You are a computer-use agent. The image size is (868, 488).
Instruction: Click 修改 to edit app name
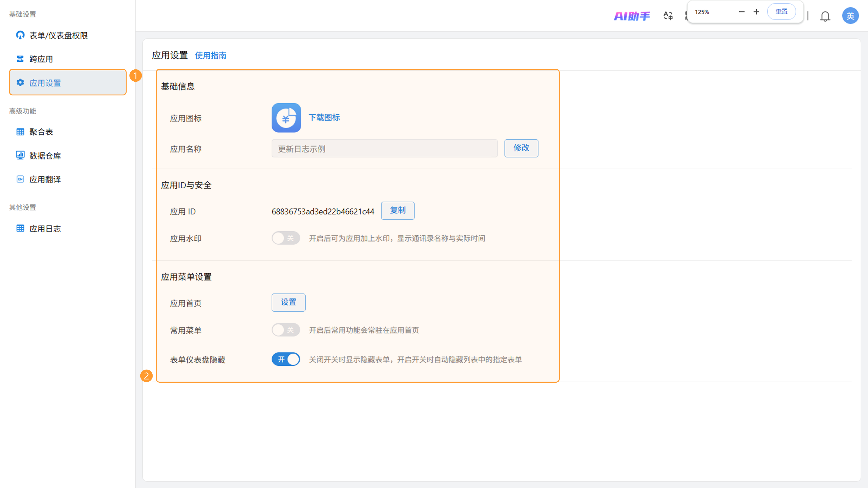[x=521, y=148]
